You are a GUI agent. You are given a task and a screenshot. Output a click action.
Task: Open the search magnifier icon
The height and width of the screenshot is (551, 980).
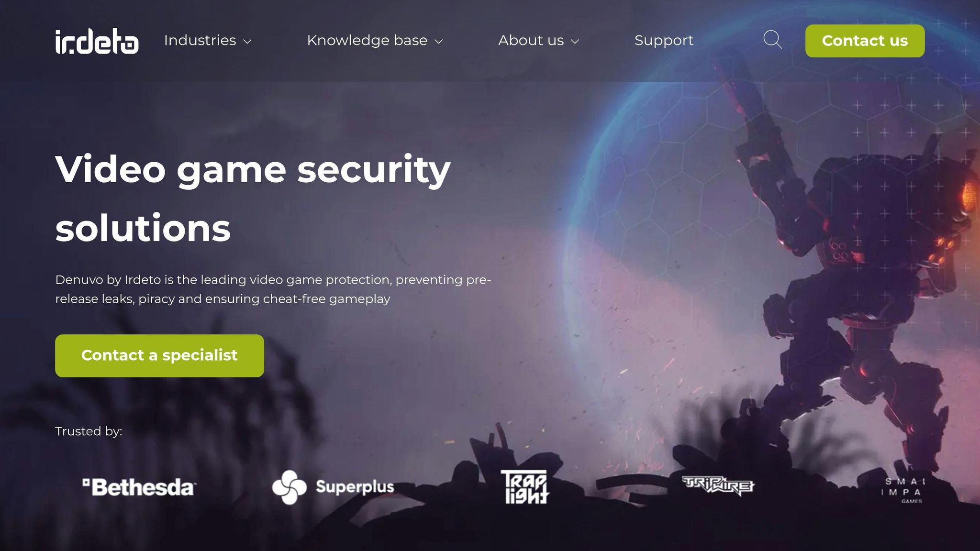[x=772, y=40]
